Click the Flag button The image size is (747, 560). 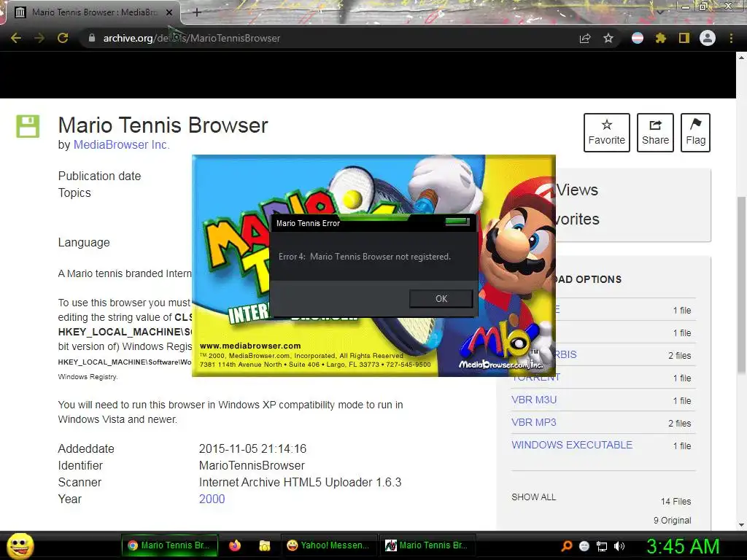pyautogui.click(x=695, y=133)
